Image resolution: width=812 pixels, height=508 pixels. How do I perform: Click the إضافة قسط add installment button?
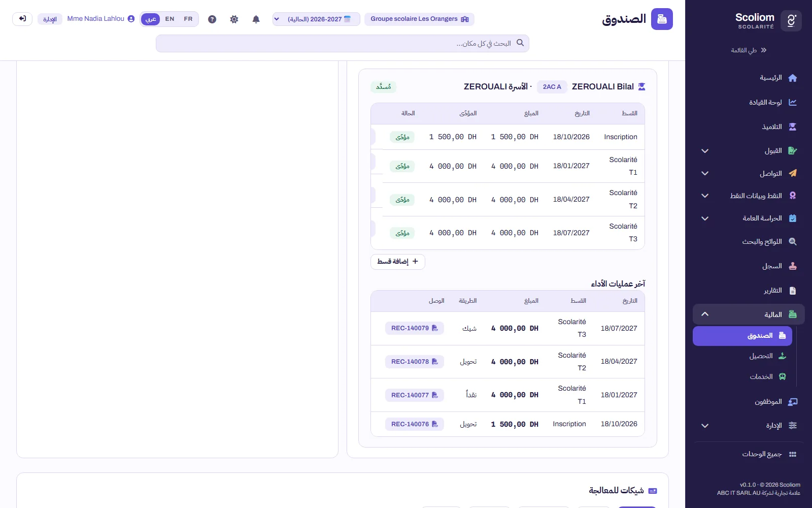pyautogui.click(x=398, y=262)
